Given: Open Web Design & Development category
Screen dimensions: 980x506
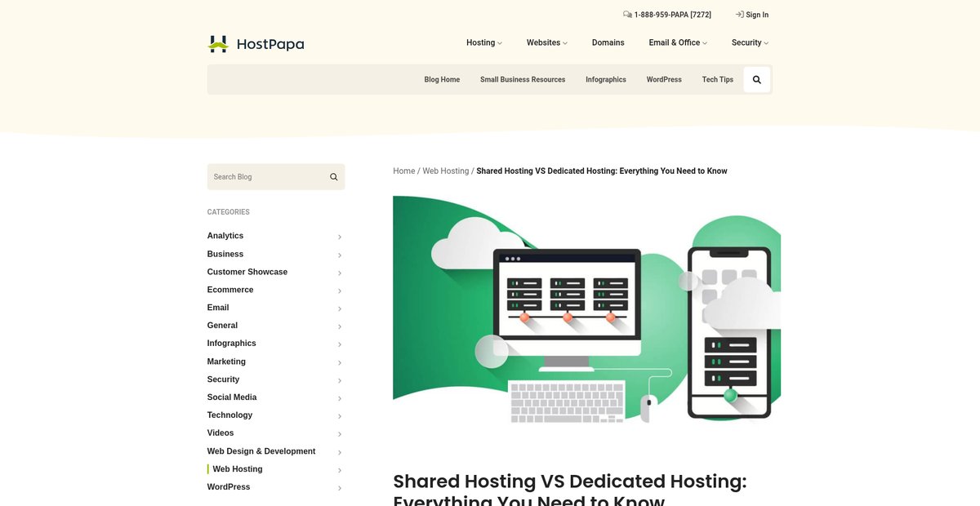Looking at the screenshot, I should pos(261,451).
